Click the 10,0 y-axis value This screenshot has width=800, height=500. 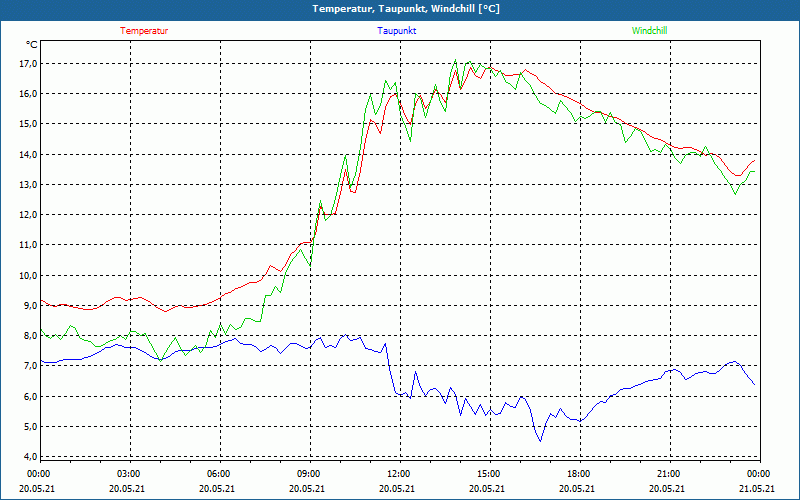point(28,276)
